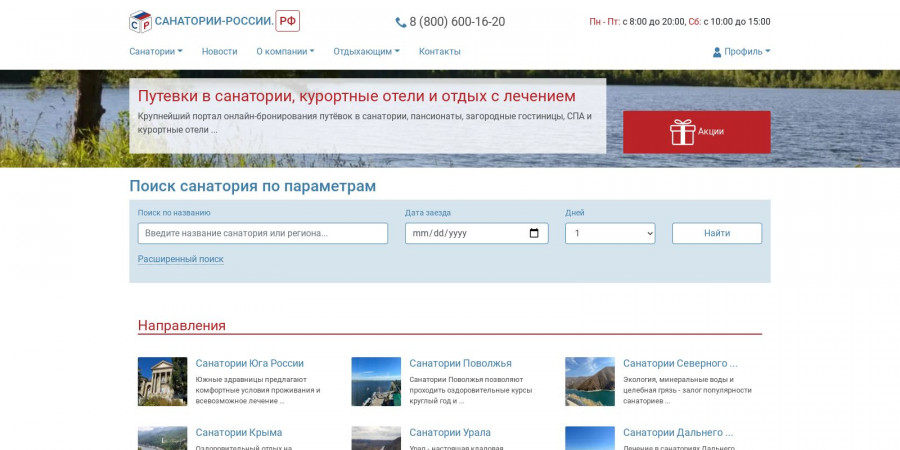The height and width of the screenshot is (450, 900).
Task: Open Санатории Северного ... link
Action: 680,363
